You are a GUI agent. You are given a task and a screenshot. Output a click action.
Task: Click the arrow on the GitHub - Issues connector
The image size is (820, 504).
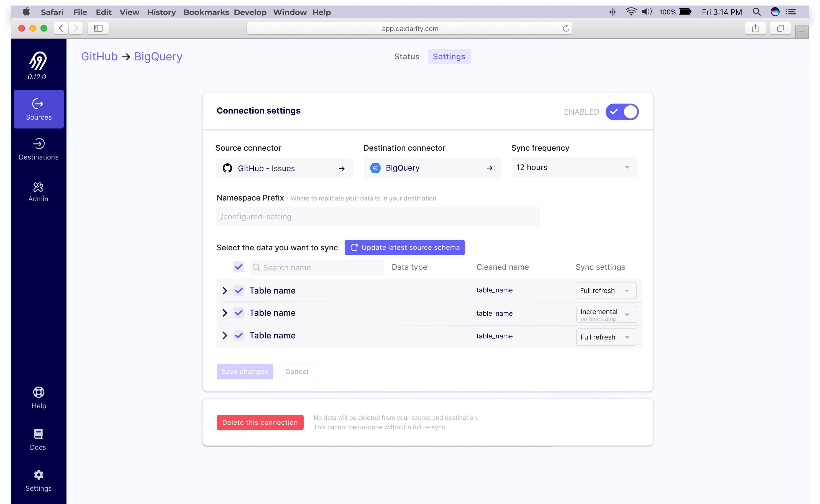(342, 168)
